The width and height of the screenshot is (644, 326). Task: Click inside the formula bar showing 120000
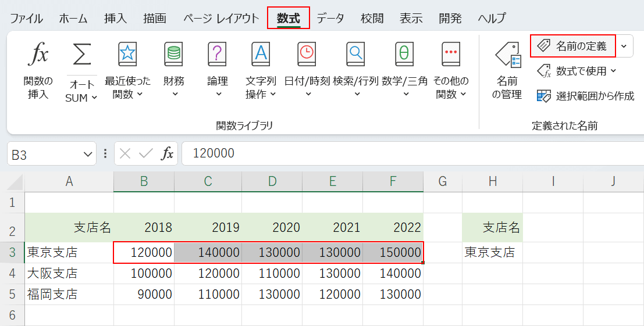click(407, 153)
